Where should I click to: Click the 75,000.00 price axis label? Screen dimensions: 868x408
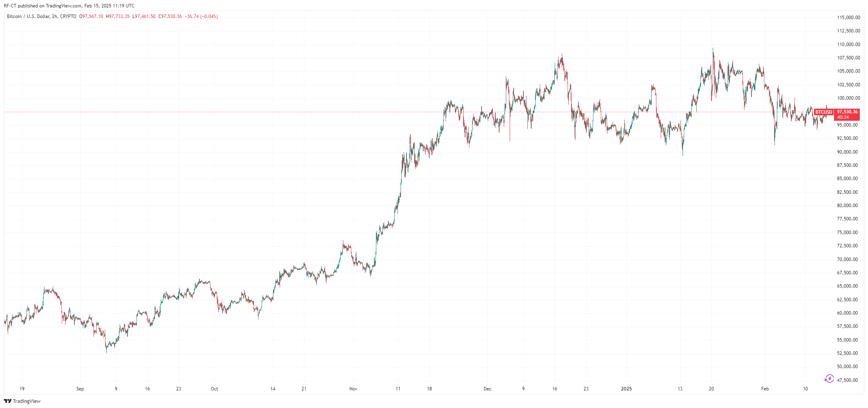point(847,233)
